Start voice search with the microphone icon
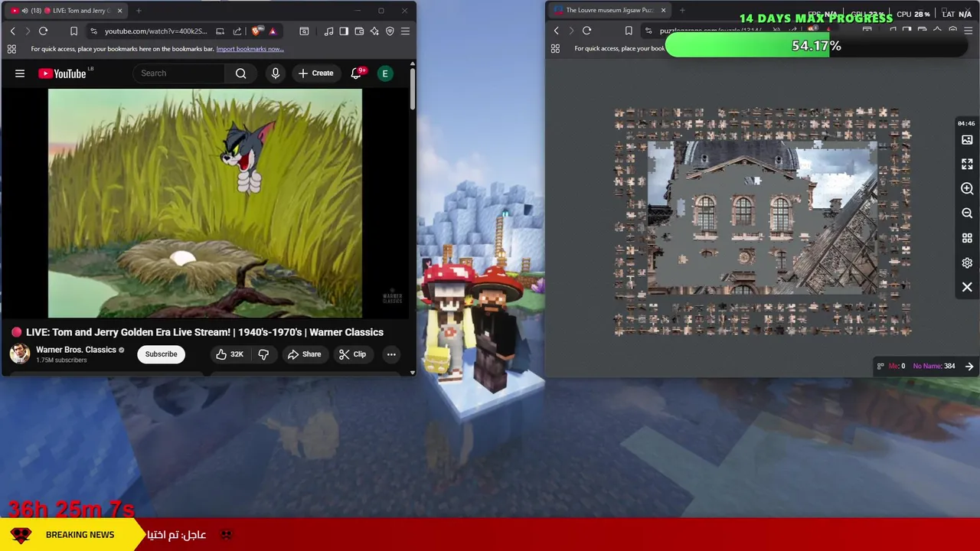Viewport: 980px width, 551px height. coord(276,73)
